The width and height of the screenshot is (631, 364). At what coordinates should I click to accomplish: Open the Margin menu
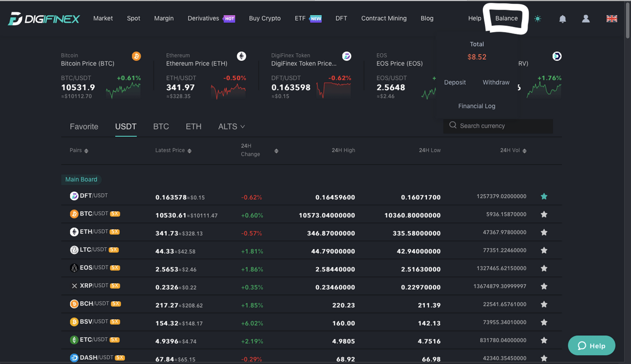pyautogui.click(x=164, y=18)
